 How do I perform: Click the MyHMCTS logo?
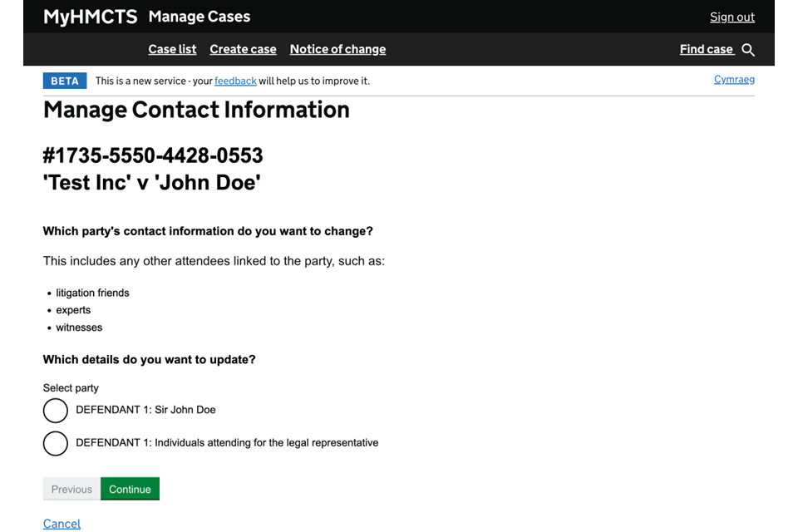pos(90,17)
